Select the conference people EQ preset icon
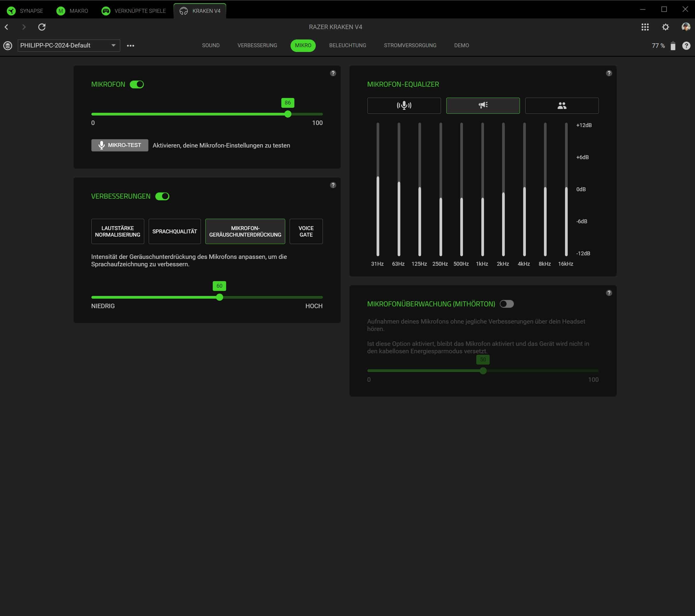The image size is (695, 616). 561,105
